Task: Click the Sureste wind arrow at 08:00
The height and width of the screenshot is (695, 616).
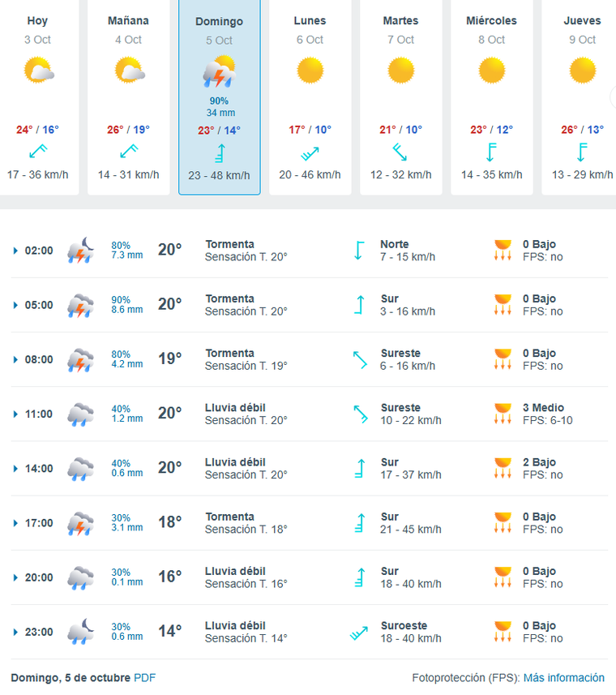Action: [x=359, y=359]
